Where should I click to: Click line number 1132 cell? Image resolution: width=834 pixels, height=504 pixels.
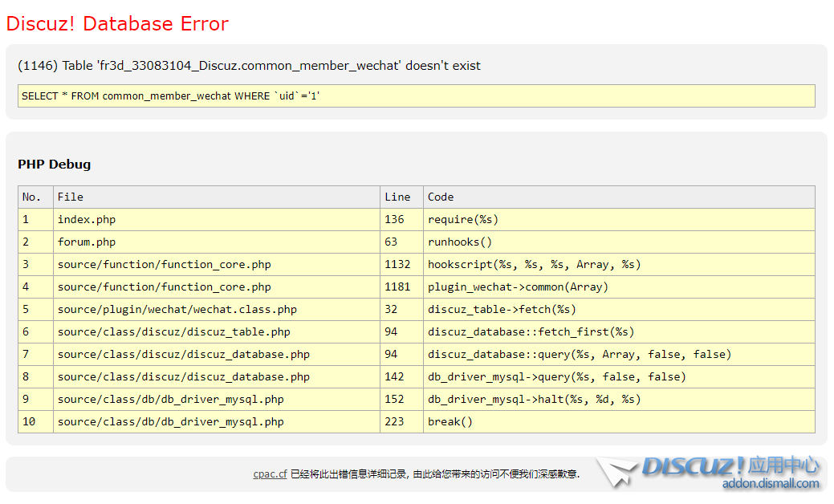tap(397, 264)
